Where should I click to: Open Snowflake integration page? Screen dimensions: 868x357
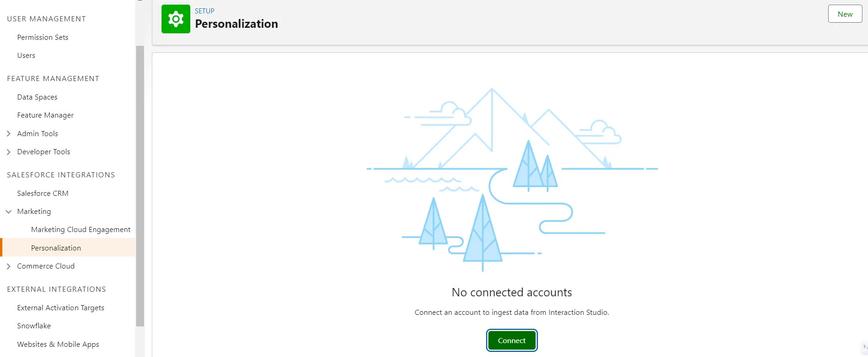[x=34, y=326]
